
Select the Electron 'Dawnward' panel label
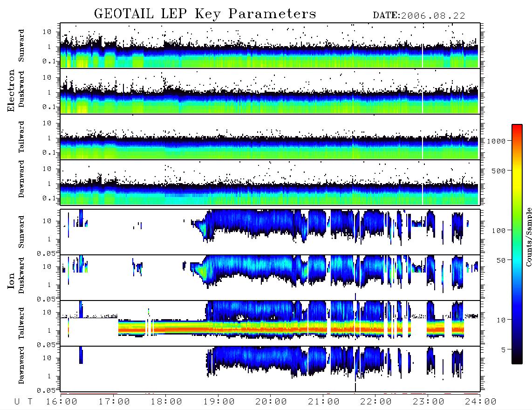point(21,179)
